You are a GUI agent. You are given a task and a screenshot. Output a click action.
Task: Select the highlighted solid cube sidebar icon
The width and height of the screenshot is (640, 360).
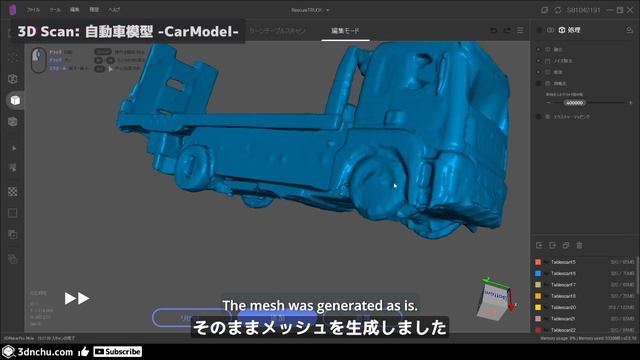tap(15, 100)
